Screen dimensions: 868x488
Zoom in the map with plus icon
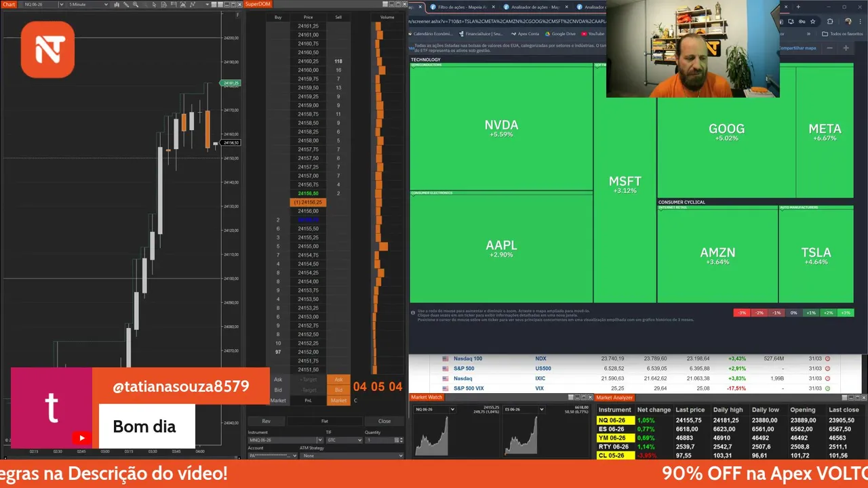(x=846, y=48)
